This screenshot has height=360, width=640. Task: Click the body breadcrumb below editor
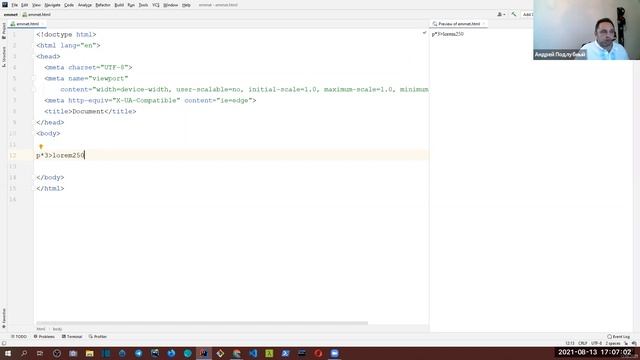57,329
